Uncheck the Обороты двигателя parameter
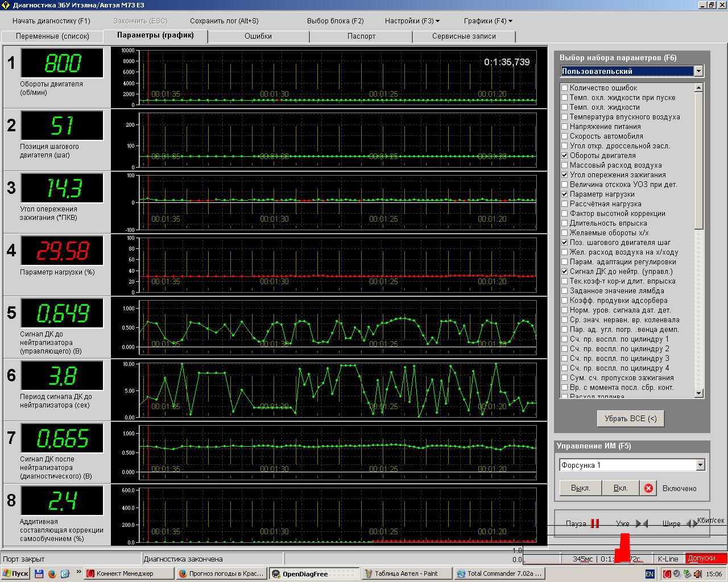 click(564, 156)
